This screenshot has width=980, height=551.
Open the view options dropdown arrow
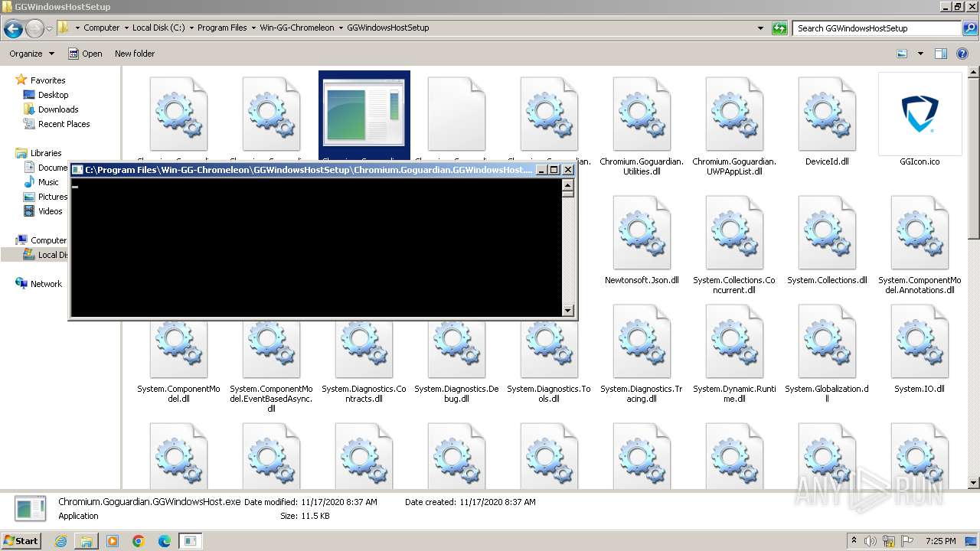[920, 54]
